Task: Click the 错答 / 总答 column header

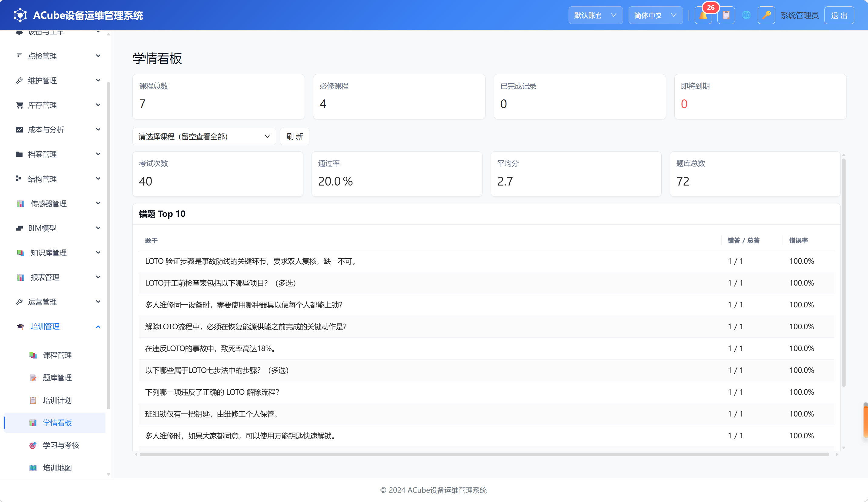Action: point(743,240)
